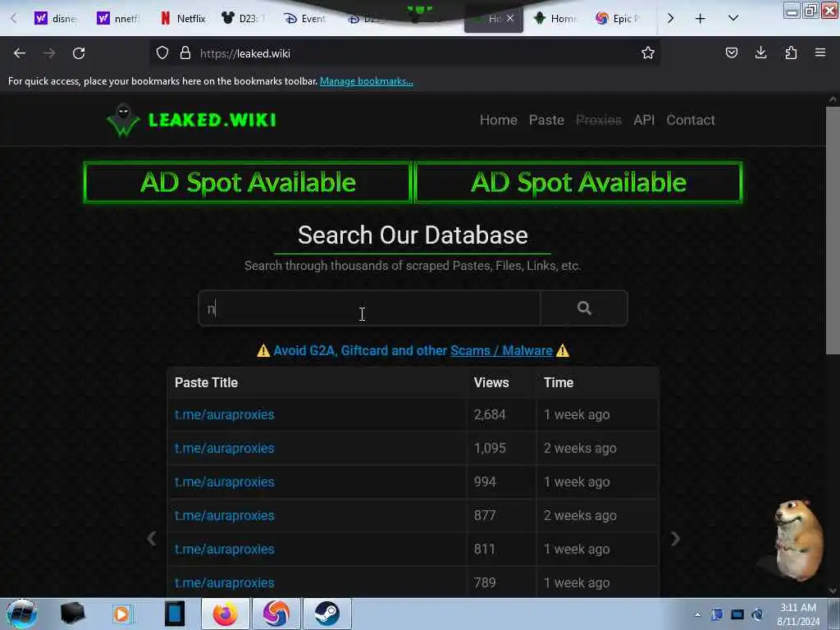This screenshot has height=630, width=840.
Task: Open t.me/auraproxies paste with 1,095 views
Action: click(x=225, y=449)
